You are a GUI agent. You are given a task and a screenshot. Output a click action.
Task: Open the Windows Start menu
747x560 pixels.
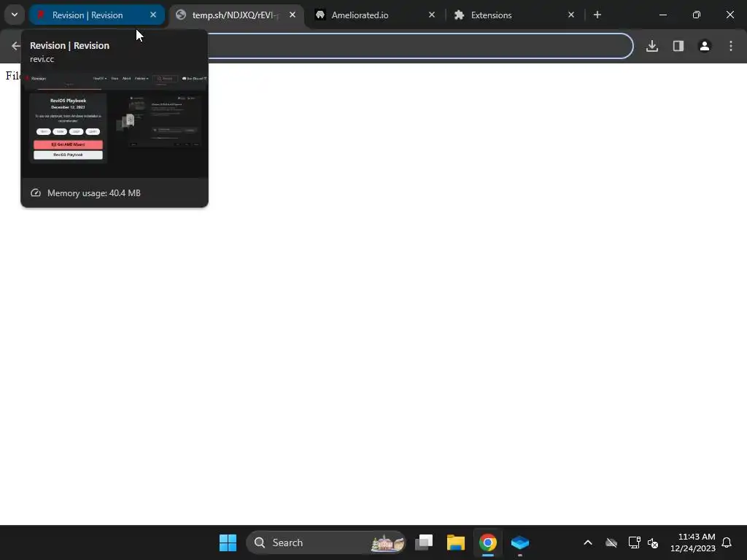(x=228, y=542)
